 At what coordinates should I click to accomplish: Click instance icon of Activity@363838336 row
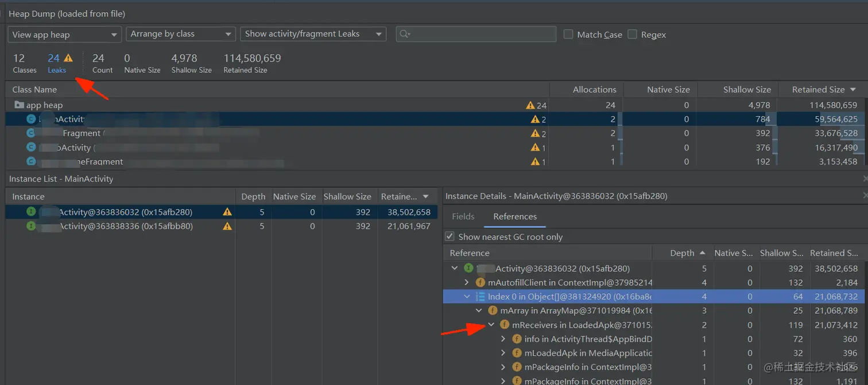[31, 226]
